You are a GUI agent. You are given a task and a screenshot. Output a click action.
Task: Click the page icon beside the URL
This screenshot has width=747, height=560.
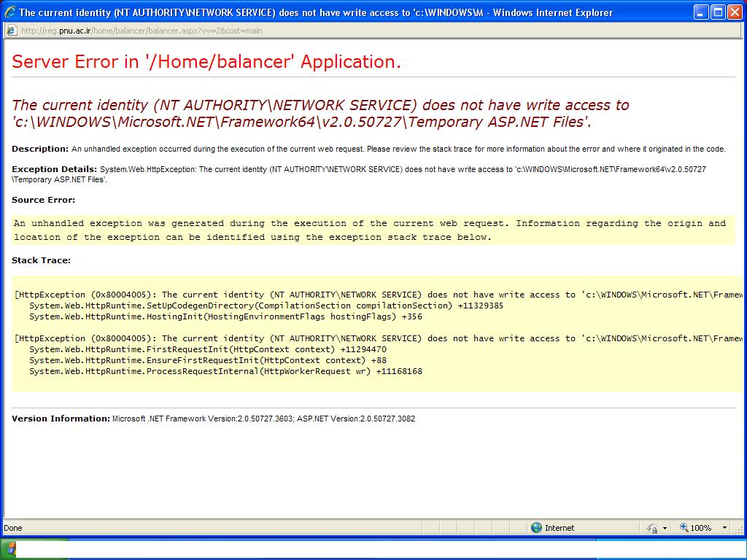[11, 31]
